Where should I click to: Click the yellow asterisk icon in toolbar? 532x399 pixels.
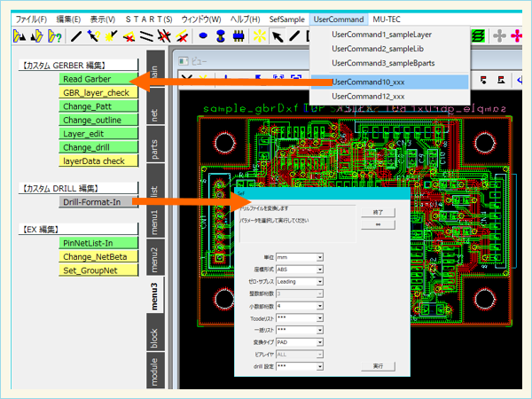point(259,36)
